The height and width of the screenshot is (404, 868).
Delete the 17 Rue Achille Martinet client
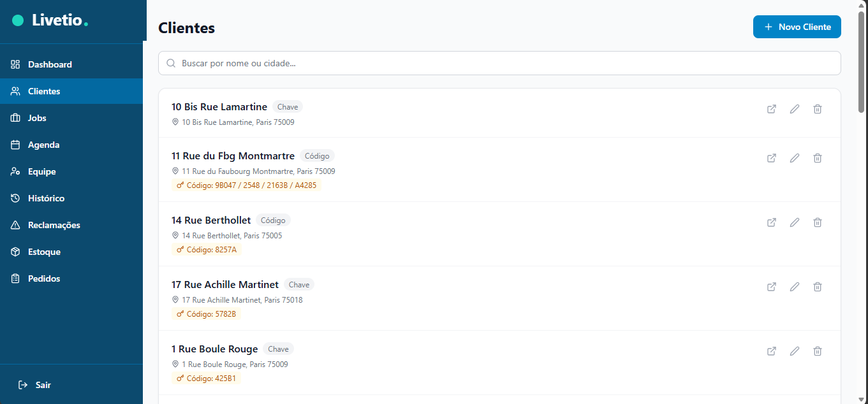818,287
